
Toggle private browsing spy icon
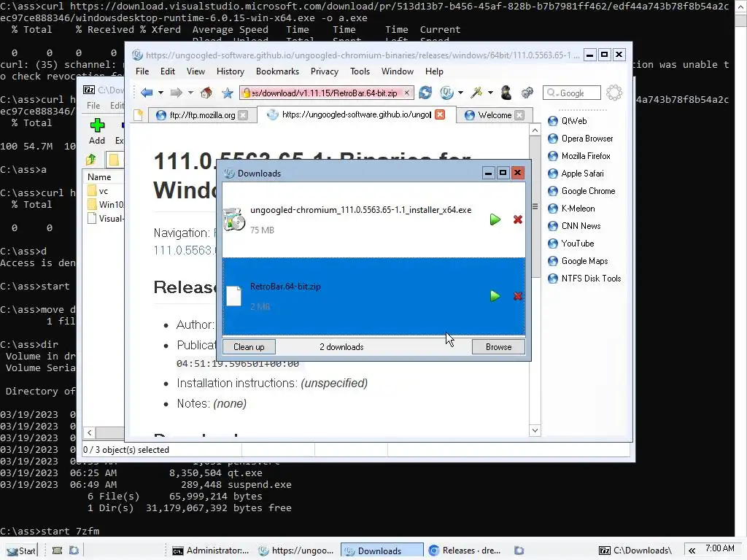(x=506, y=93)
